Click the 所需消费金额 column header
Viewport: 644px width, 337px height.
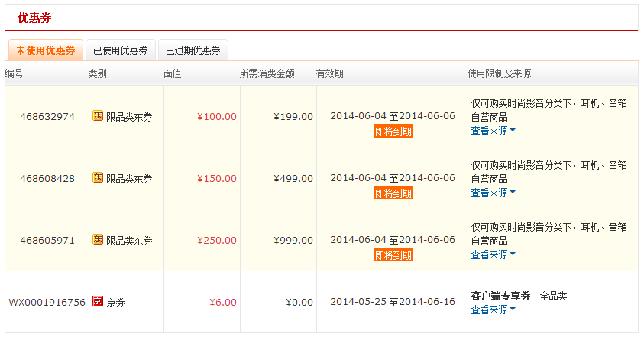[x=267, y=73]
